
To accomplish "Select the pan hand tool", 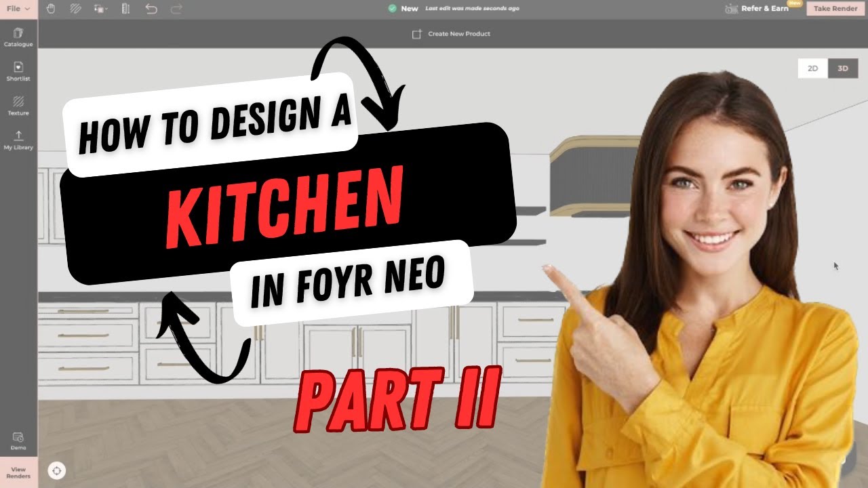I will [x=51, y=9].
